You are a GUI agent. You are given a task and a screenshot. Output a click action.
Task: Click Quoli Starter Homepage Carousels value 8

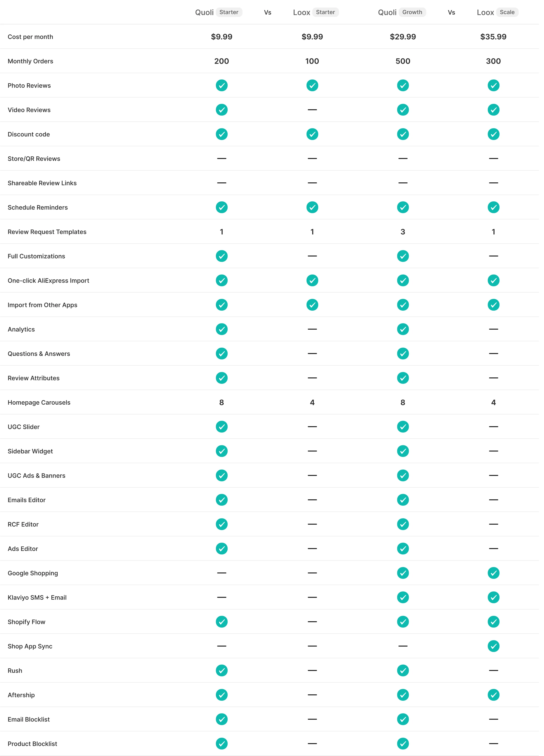click(x=222, y=402)
